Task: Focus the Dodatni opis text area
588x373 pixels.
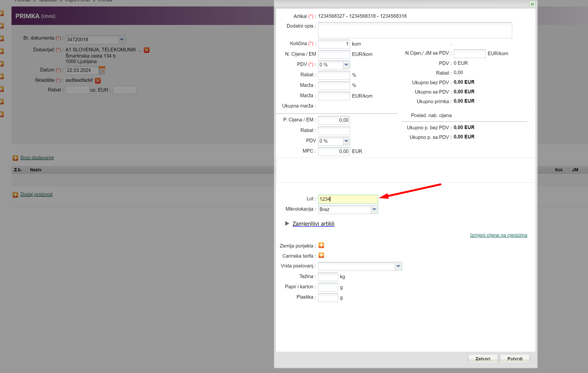Action: click(415, 30)
